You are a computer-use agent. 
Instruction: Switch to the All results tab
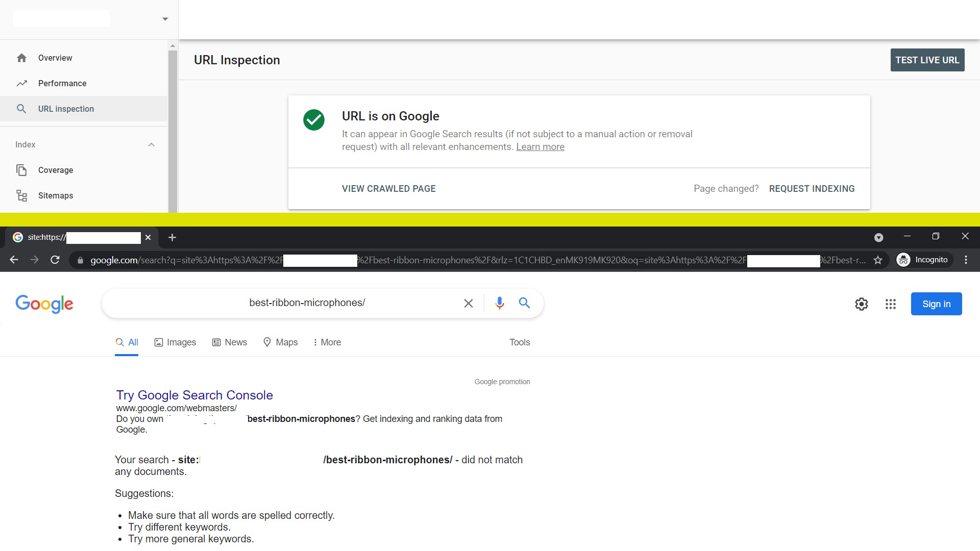tap(127, 342)
